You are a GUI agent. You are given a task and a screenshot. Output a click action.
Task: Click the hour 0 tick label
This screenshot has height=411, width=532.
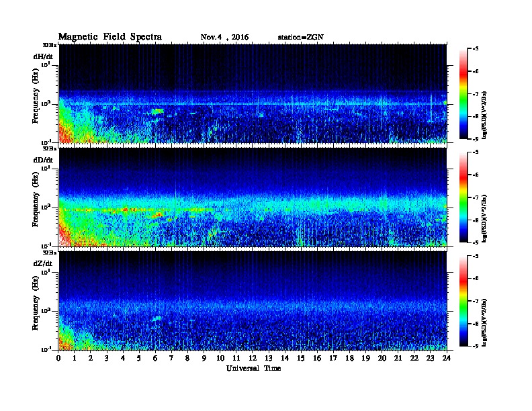(58, 358)
